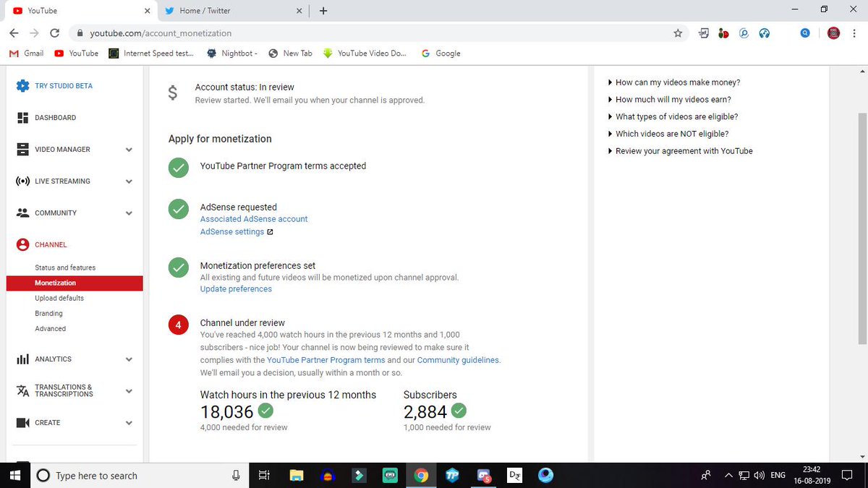The width and height of the screenshot is (868, 488).
Task: Click the Try Studio Beta link
Action: tap(64, 85)
